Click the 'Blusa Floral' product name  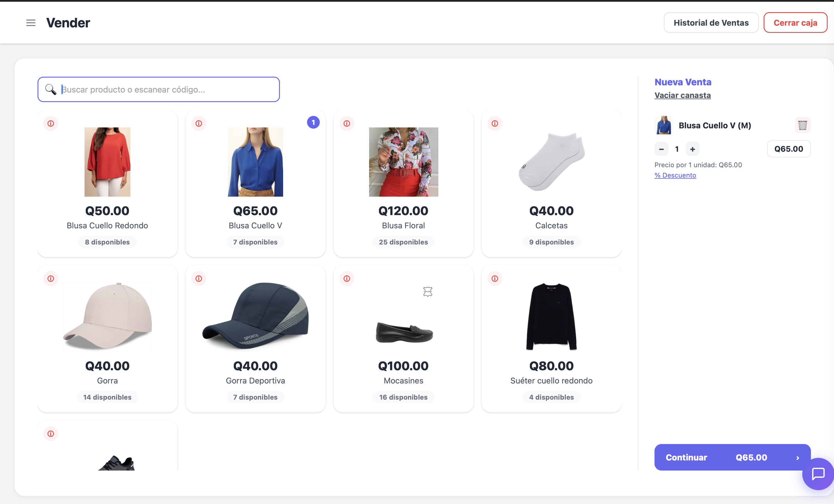coord(403,225)
